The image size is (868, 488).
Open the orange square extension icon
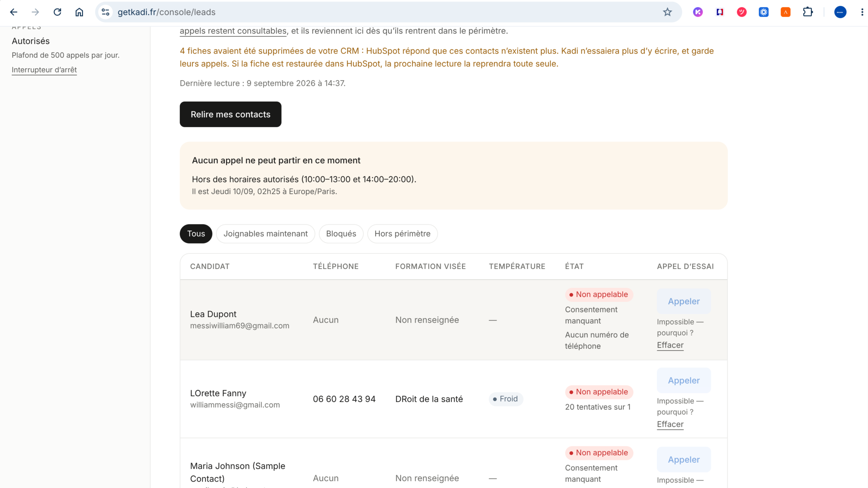point(785,12)
